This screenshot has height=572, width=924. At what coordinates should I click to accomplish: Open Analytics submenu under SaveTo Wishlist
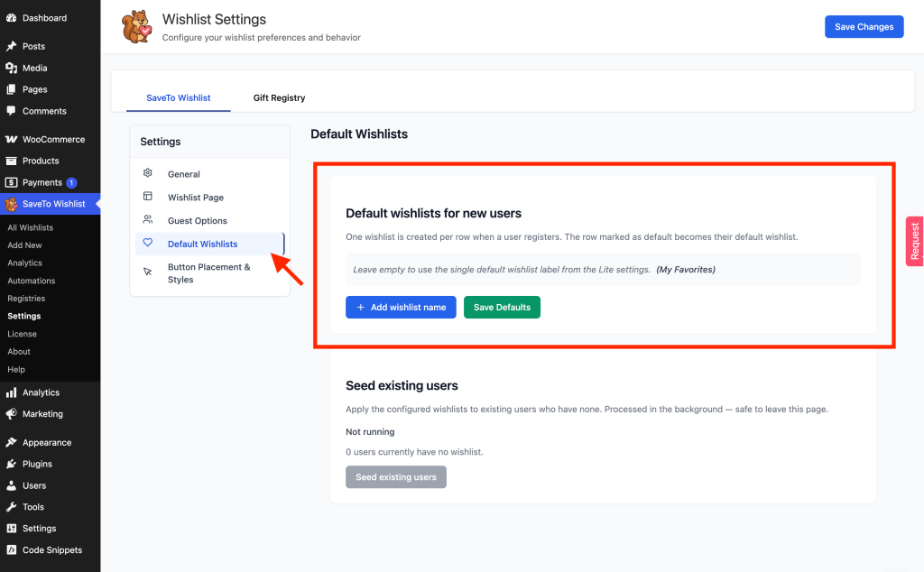point(24,263)
